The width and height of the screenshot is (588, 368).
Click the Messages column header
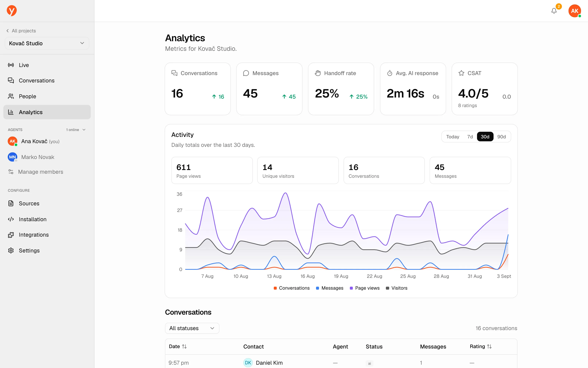pos(433,346)
